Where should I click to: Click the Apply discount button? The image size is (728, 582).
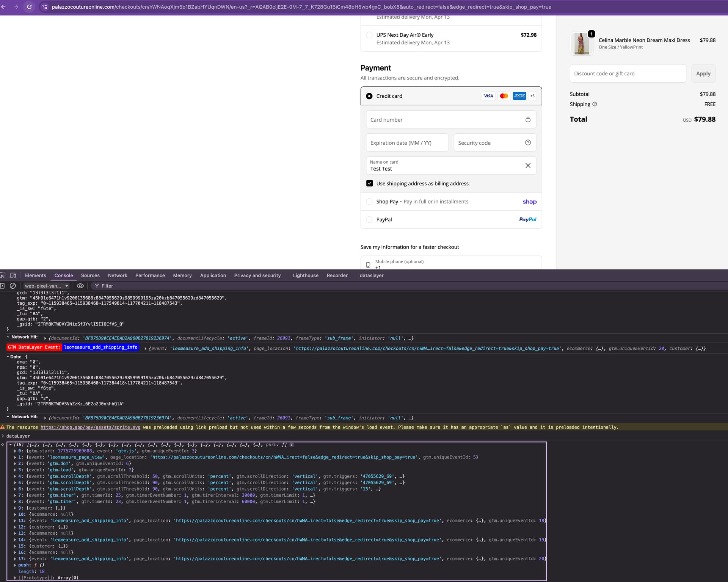click(x=703, y=74)
